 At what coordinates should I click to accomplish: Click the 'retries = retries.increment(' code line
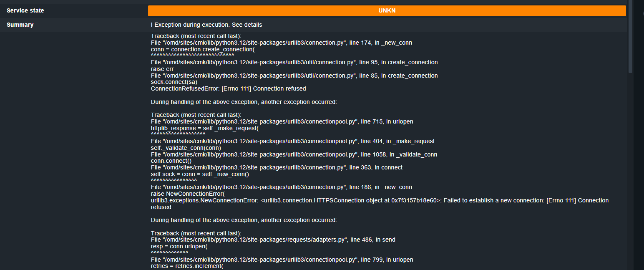[187, 266]
